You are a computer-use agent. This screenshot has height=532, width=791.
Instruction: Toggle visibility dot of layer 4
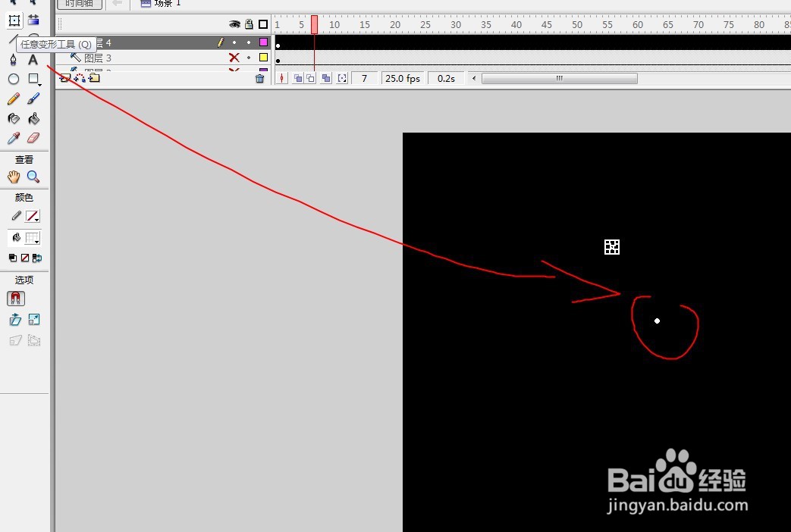click(x=234, y=42)
